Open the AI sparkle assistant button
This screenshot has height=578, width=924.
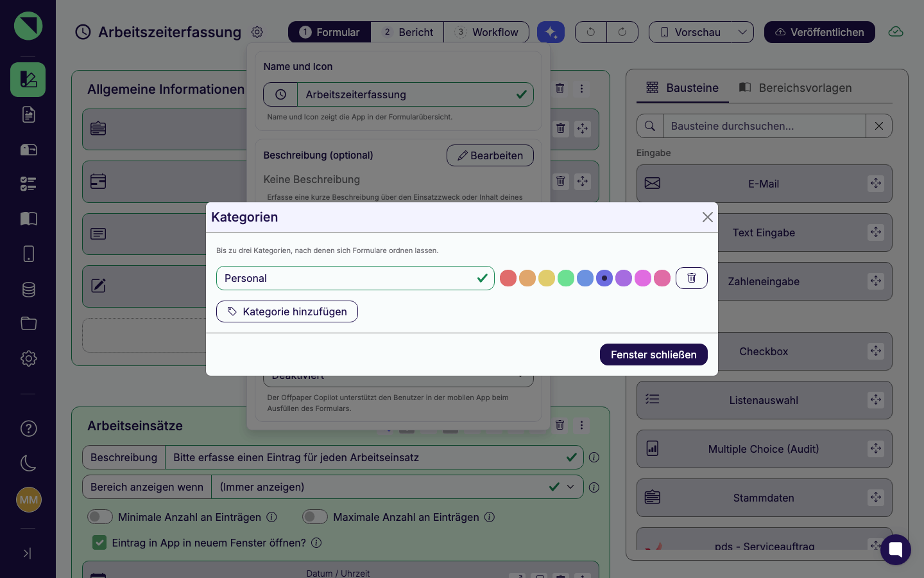[551, 32]
